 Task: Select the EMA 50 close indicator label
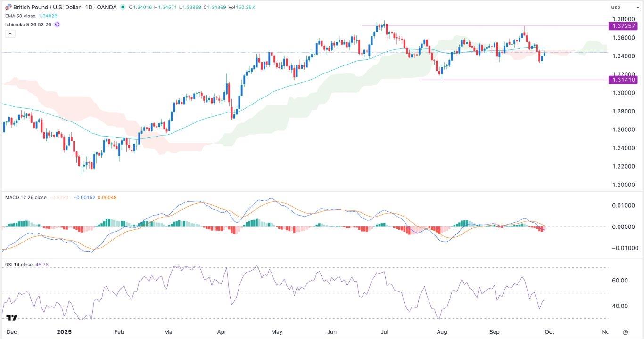(x=21, y=16)
